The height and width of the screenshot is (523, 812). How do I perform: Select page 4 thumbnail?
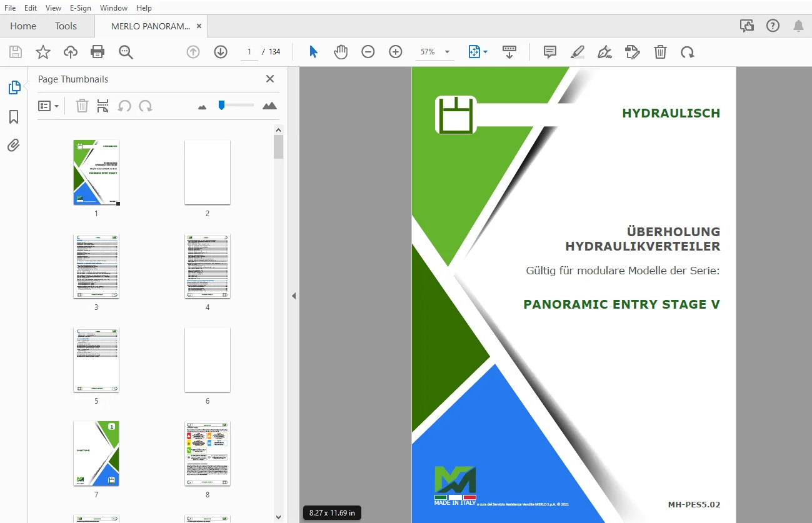pyautogui.click(x=208, y=266)
